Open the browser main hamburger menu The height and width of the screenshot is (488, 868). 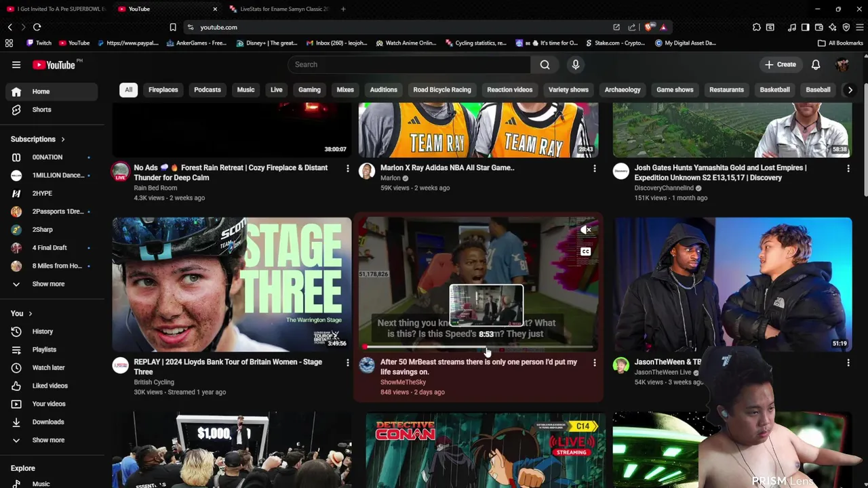(x=860, y=27)
